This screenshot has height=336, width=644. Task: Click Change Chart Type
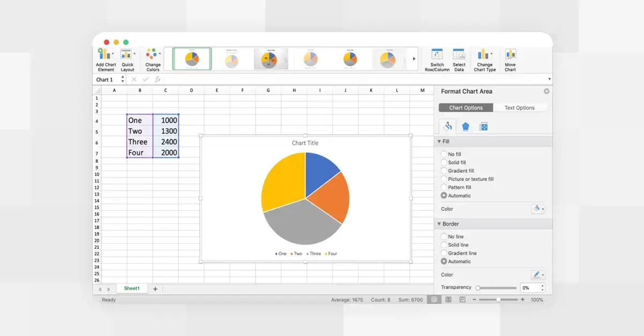click(x=484, y=59)
